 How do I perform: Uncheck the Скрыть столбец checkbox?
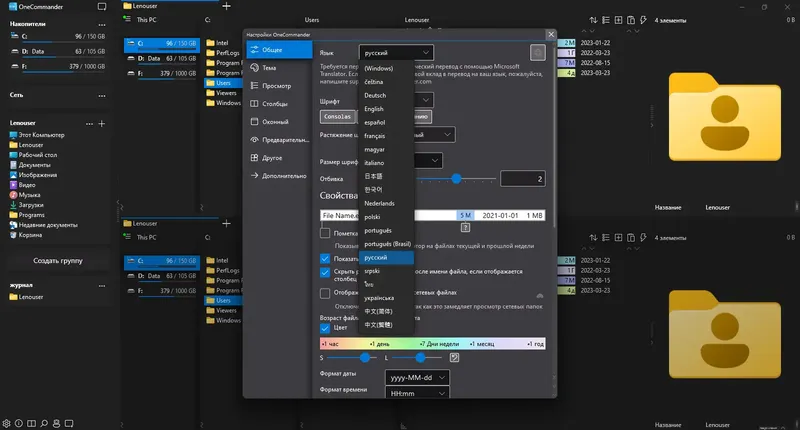coord(325,272)
